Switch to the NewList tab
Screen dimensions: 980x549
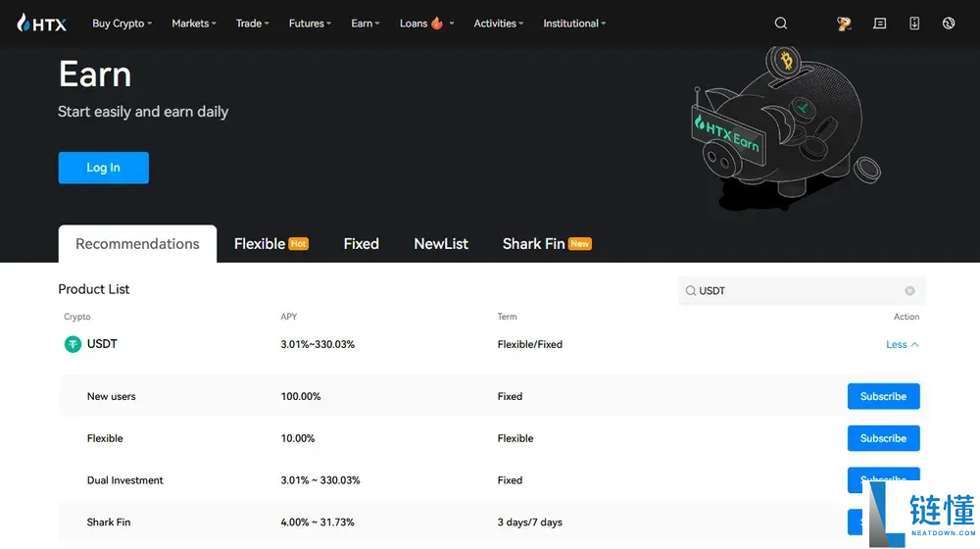click(441, 244)
